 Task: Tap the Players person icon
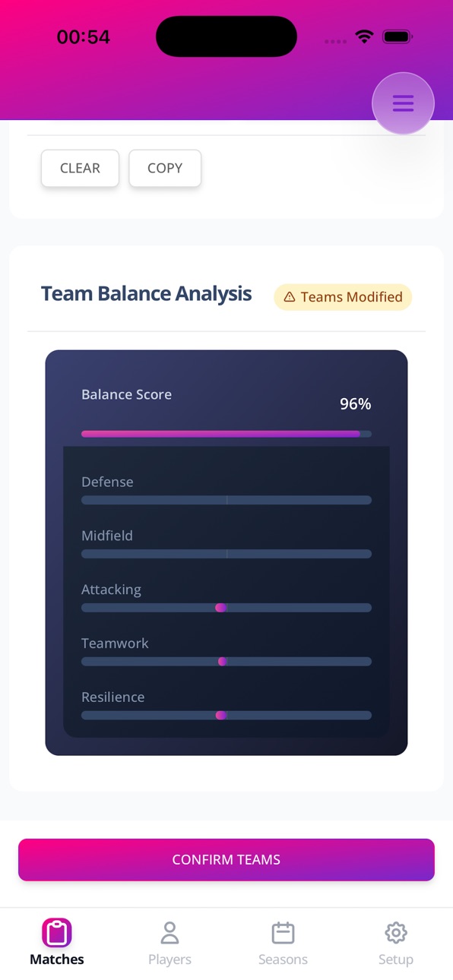[169, 932]
